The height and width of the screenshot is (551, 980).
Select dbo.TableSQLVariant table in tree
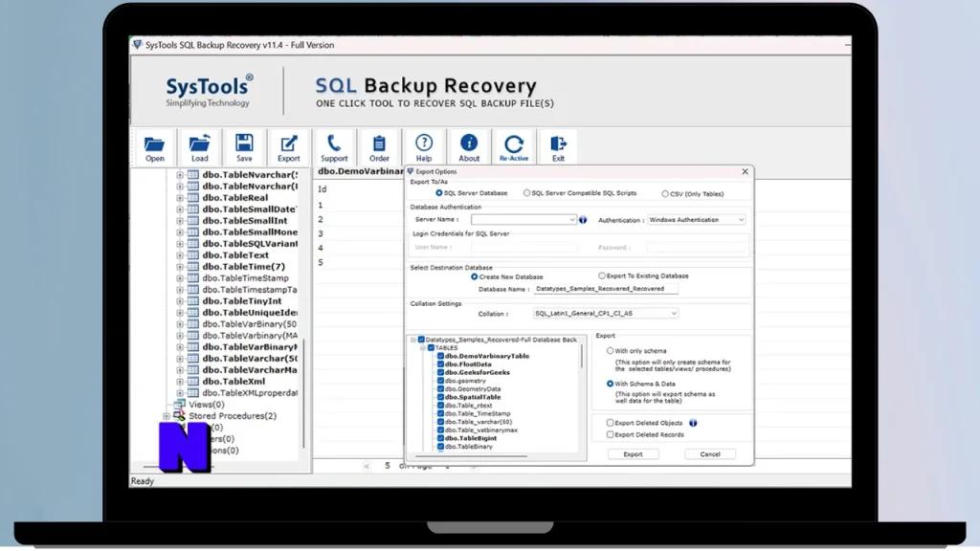coord(250,244)
